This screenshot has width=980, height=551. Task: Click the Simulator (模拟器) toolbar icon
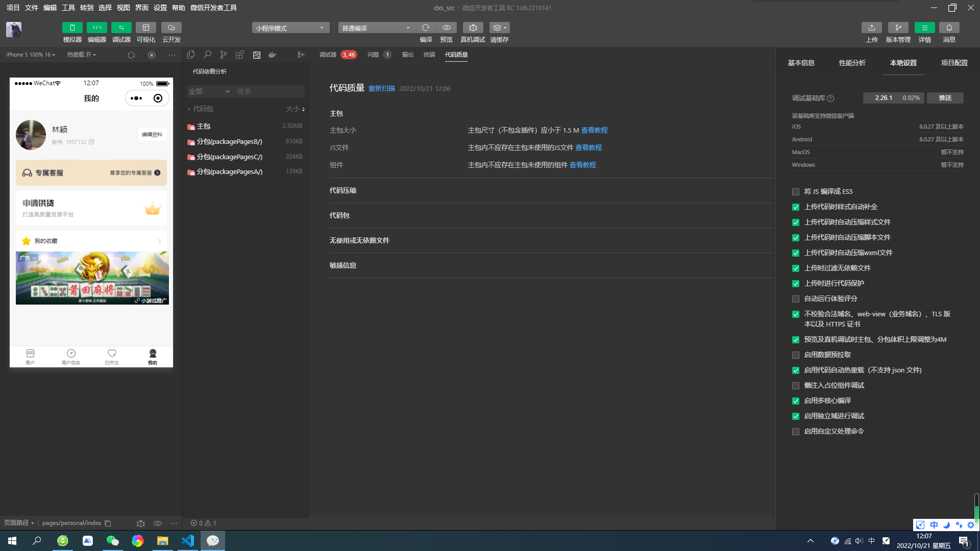72,28
